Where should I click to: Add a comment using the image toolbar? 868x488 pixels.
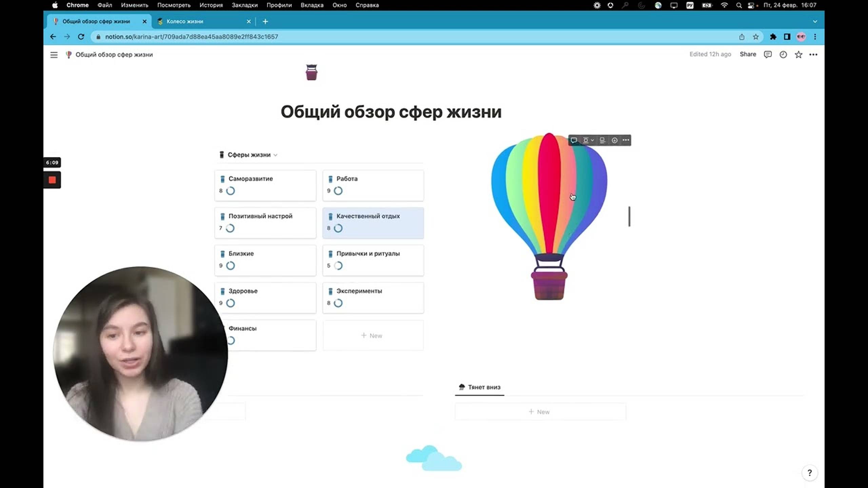574,140
